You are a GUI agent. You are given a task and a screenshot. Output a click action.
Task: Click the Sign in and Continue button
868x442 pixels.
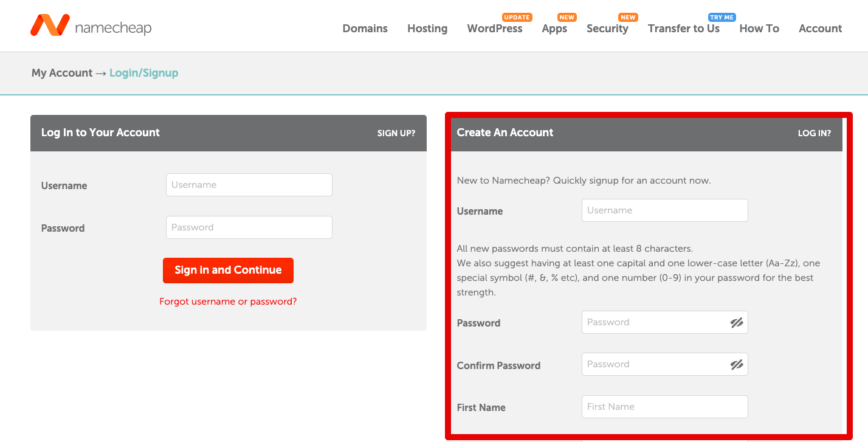pyautogui.click(x=228, y=271)
